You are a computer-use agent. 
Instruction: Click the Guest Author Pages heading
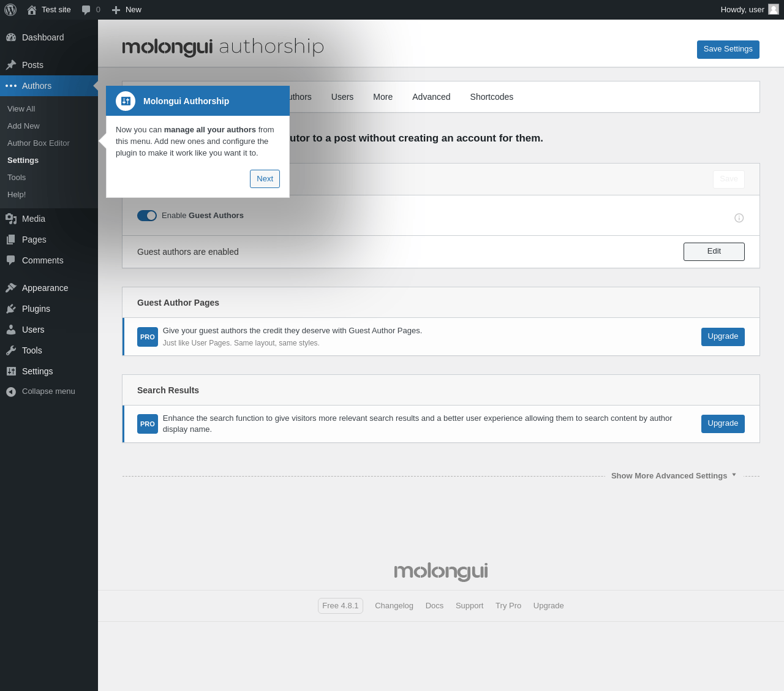[x=178, y=303]
